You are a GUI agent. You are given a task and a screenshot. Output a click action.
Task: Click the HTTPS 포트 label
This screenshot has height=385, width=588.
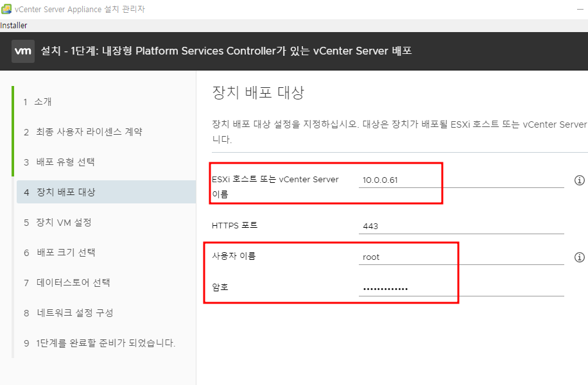(235, 225)
